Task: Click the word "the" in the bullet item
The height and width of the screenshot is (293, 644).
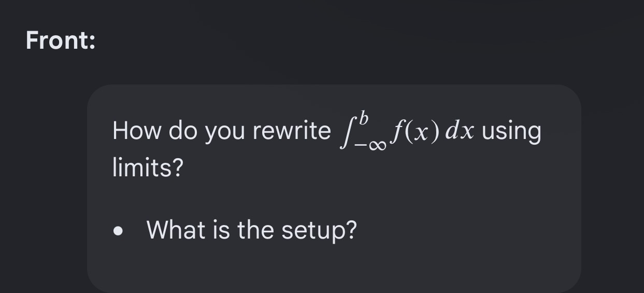Action: [256, 229]
